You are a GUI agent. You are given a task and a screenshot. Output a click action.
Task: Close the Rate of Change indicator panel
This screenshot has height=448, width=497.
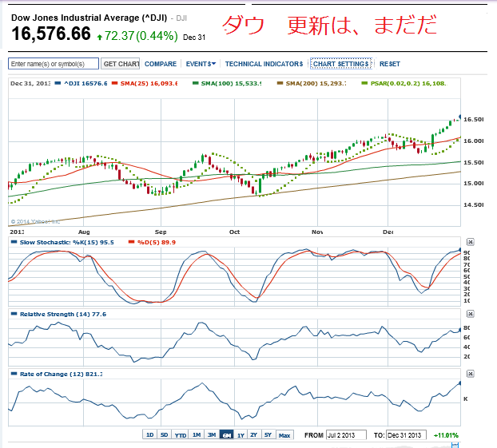click(x=471, y=374)
